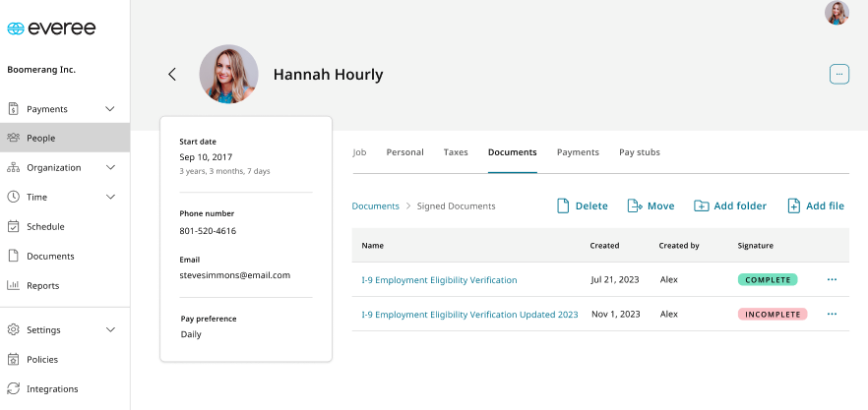Expand the Organization sidebar menu
Viewport: 868px width, 410px height.
pyautogui.click(x=110, y=168)
